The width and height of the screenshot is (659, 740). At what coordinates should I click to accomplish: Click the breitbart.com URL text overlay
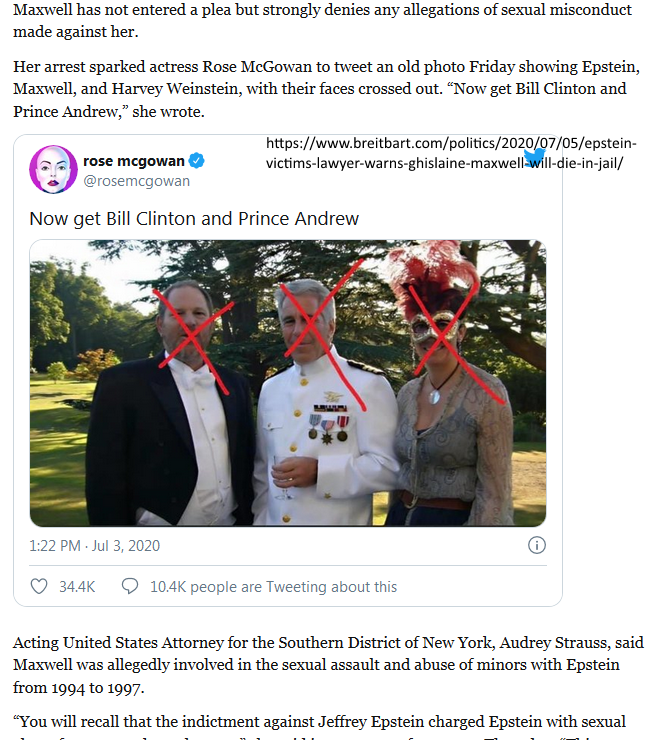tap(451, 153)
